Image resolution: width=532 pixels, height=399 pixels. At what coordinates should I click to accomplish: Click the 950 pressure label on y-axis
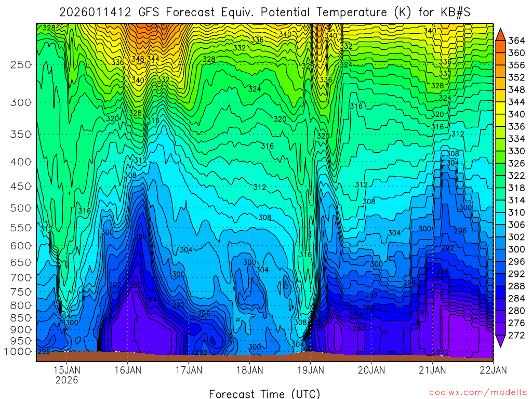21,341
